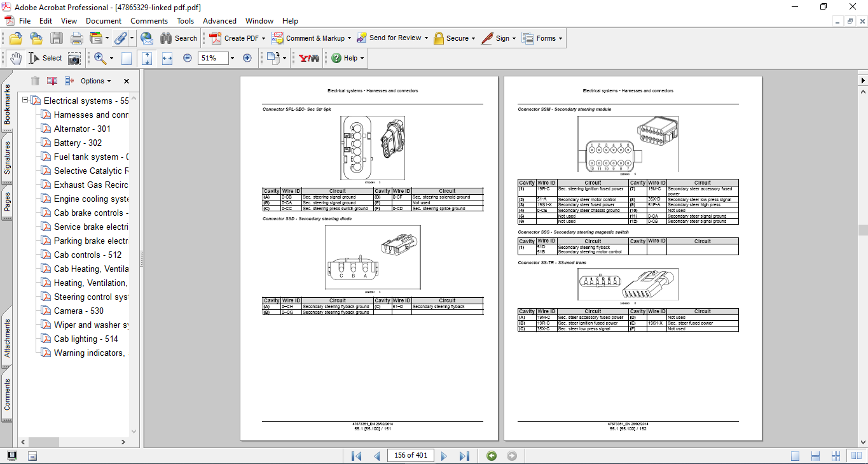Print the current PDF
The width and height of the screenshot is (868, 464).
coord(76,38)
